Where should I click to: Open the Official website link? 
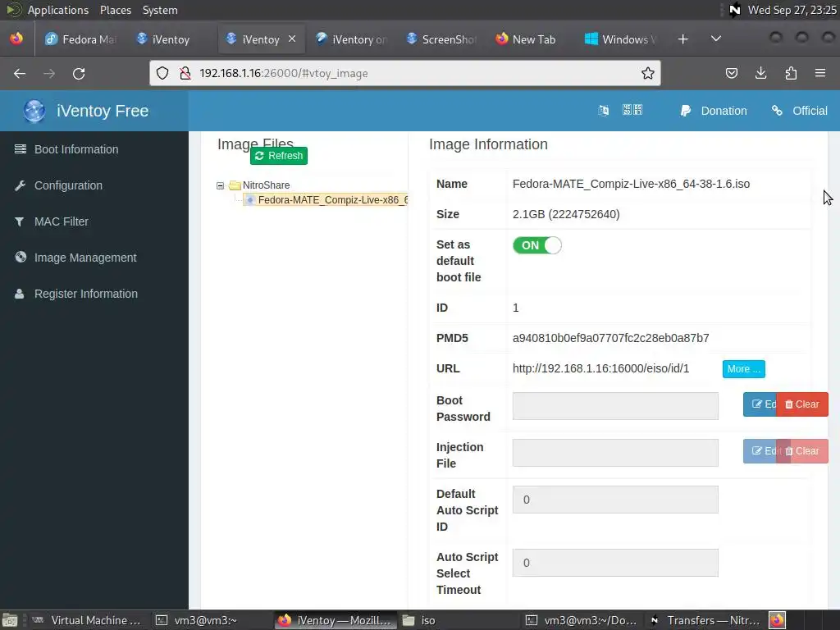tap(799, 111)
